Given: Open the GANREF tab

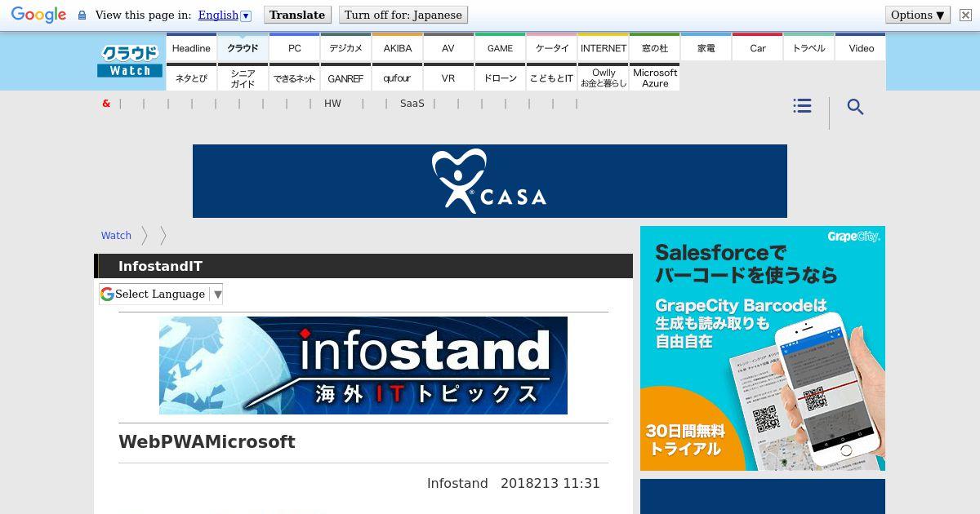Looking at the screenshot, I should point(346,78).
